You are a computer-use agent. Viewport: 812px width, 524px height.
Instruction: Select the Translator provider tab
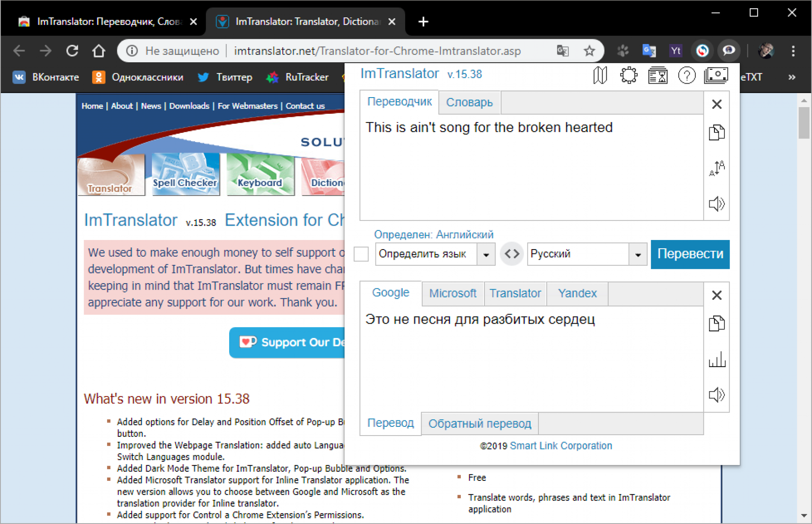tap(515, 294)
